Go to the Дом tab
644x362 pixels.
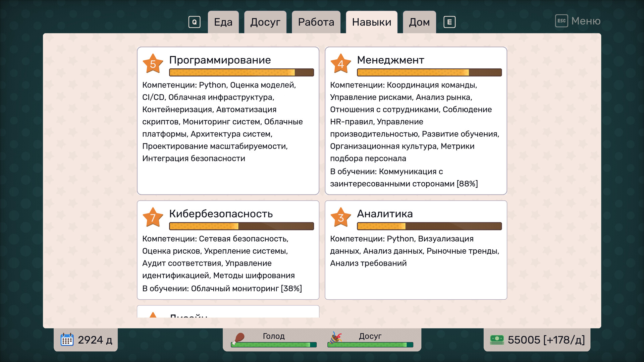point(419,22)
